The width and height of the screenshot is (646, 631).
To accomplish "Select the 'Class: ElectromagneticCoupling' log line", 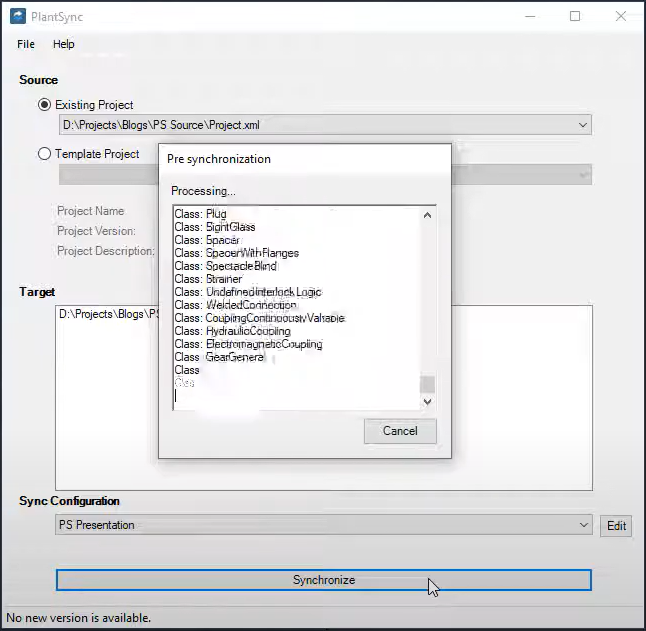I will tap(248, 344).
